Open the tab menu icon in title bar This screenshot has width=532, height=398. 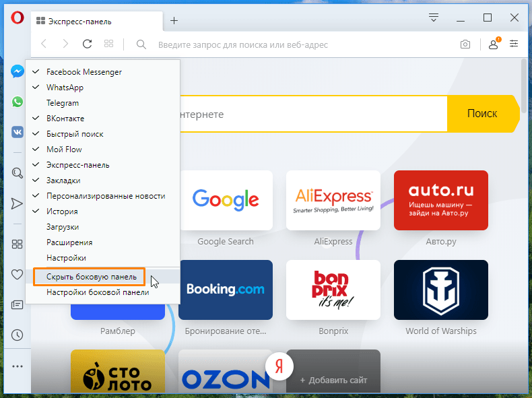point(433,18)
